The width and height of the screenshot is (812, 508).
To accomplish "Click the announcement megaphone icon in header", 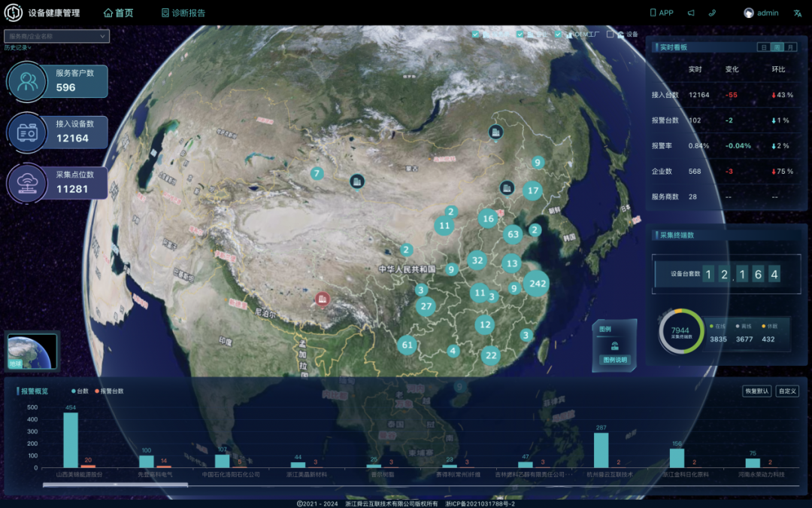I will pyautogui.click(x=691, y=13).
